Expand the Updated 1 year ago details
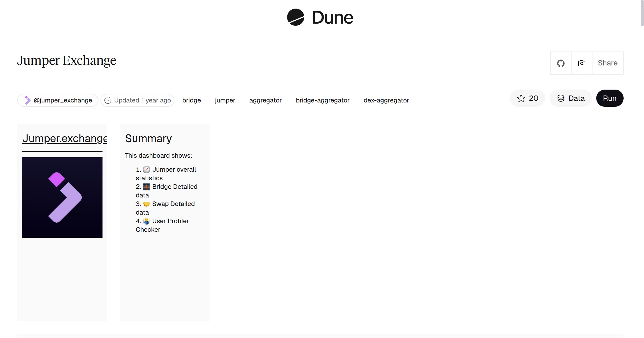Screen dimensions: 644x338 tap(137, 100)
